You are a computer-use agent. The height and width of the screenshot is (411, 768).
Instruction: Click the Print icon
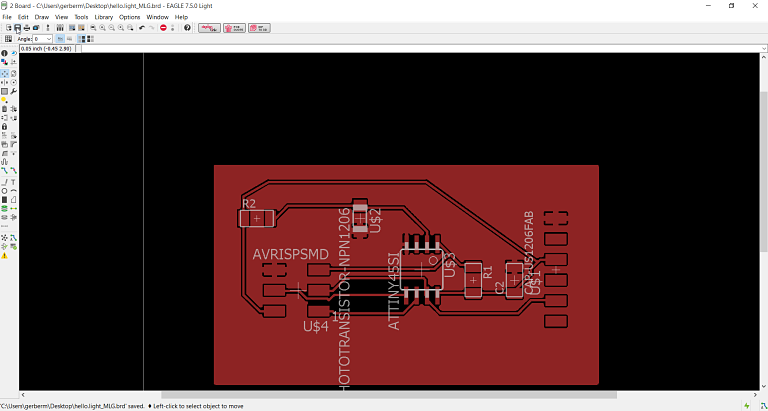click(x=27, y=28)
